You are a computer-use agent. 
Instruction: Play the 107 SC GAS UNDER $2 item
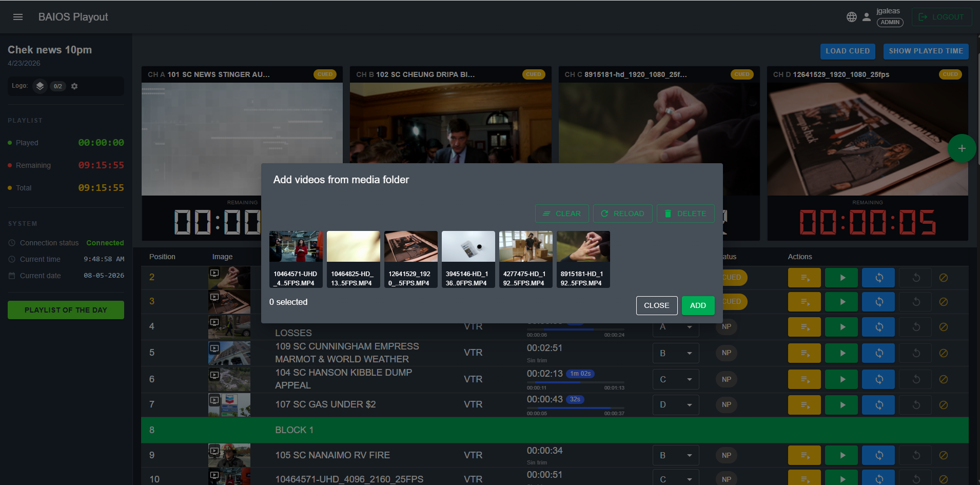(x=841, y=405)
